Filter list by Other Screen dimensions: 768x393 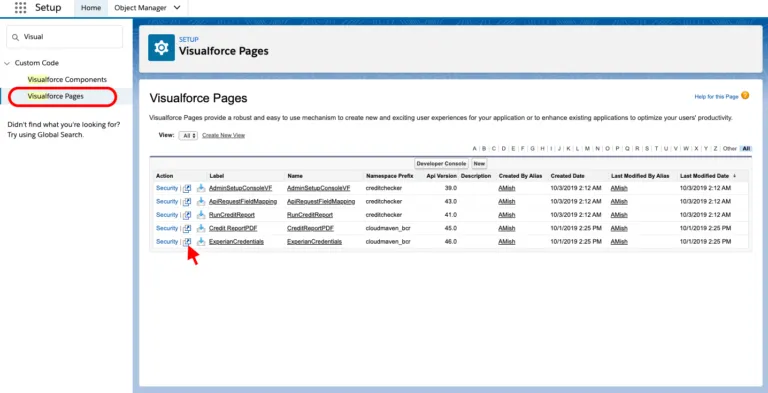pos(730,148)
